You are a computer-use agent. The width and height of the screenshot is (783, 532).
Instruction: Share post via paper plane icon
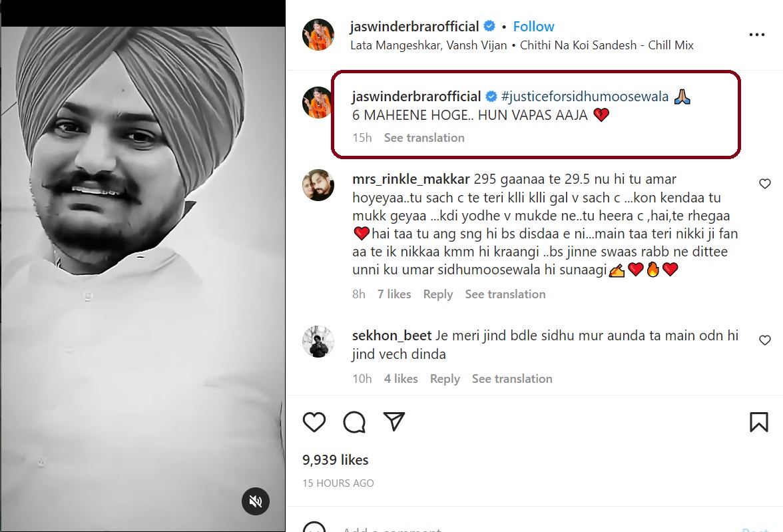tap(394, 421)
